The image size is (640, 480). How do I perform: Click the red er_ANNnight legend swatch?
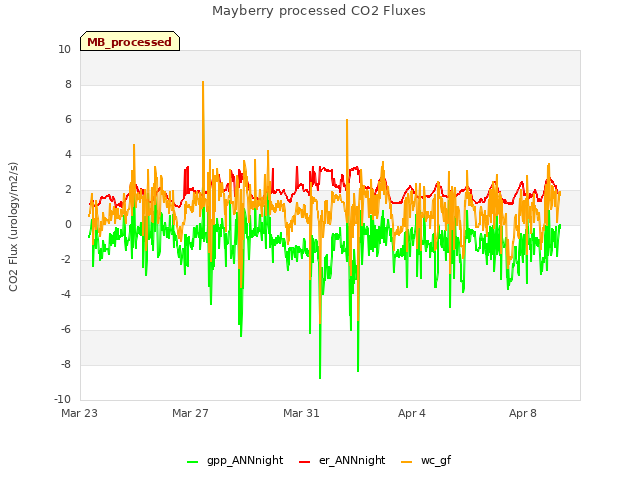coord(304,462)
